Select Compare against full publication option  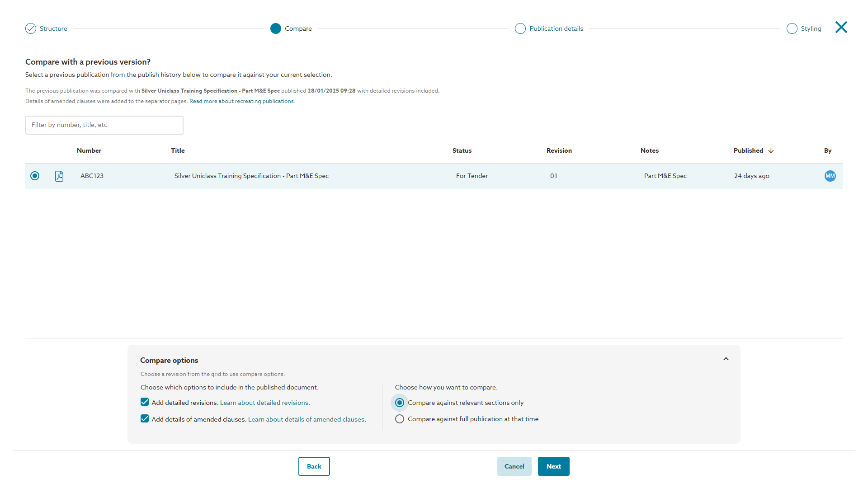pyautogui.click(x=400, y=419)
